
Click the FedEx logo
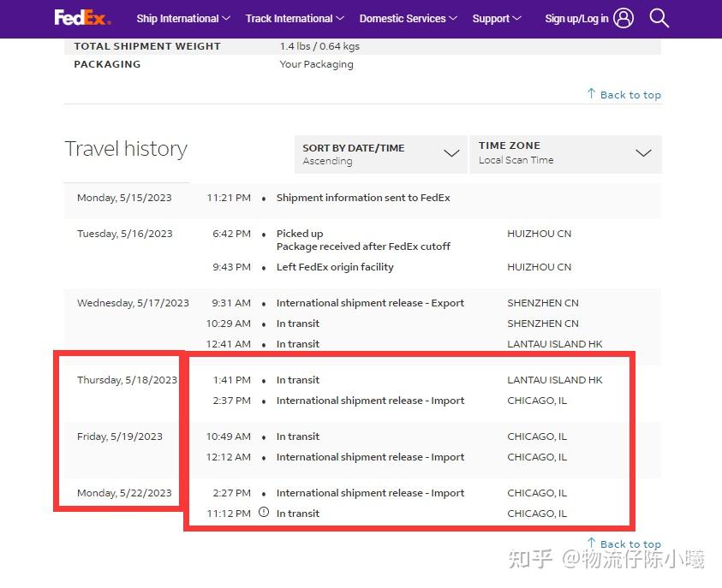click(x=82, y=18)
